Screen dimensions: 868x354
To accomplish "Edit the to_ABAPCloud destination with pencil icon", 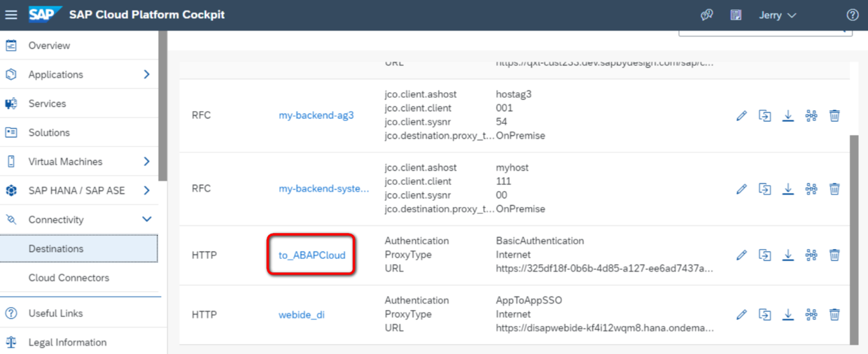I will pos(741,255).
